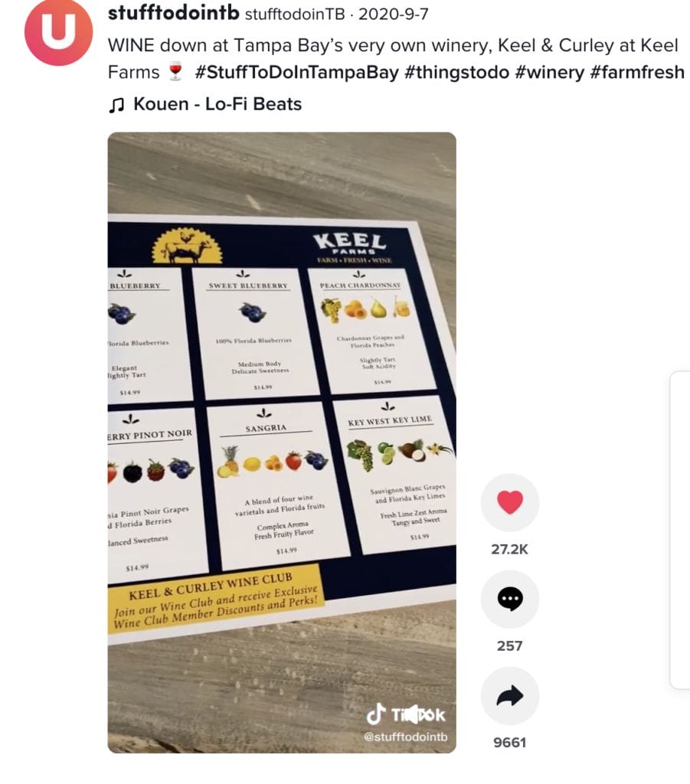The image size is (690, 784).
Task: Open comments via speech bubble icon
Action: (x=509, y=599)
